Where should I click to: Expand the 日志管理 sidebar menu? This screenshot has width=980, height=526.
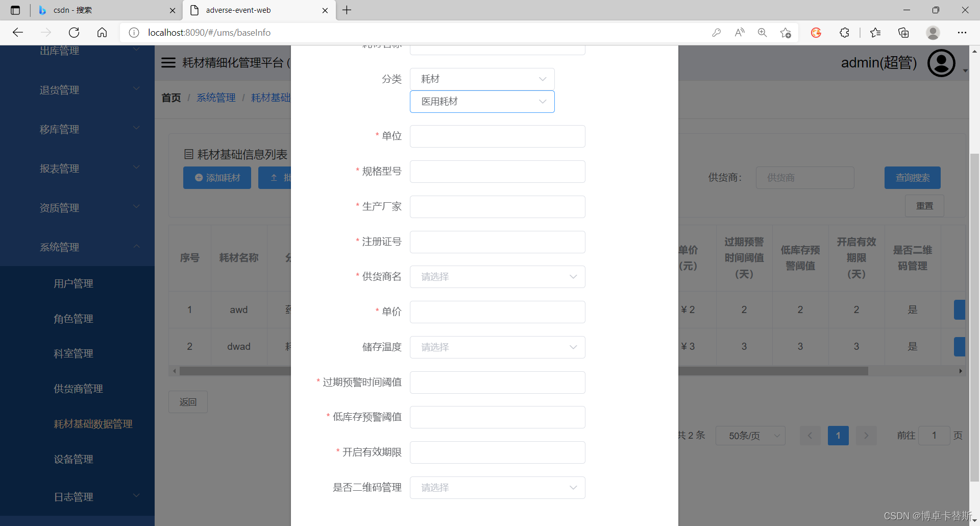tap(77, 497)
